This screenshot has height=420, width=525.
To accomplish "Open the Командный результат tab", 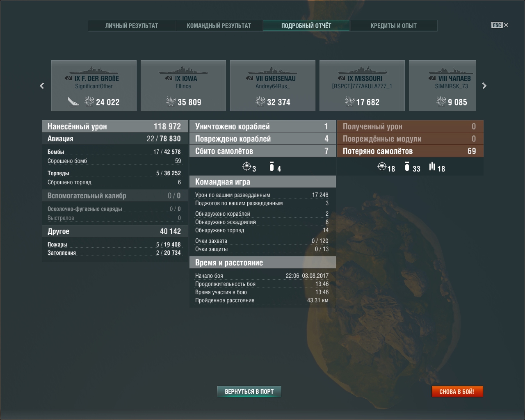I will coord(219,26).
